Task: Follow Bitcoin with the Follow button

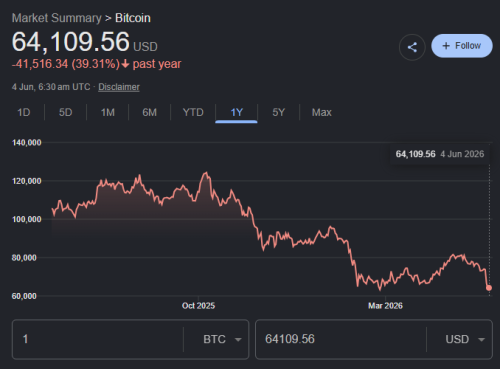Action: click(462, 46)
